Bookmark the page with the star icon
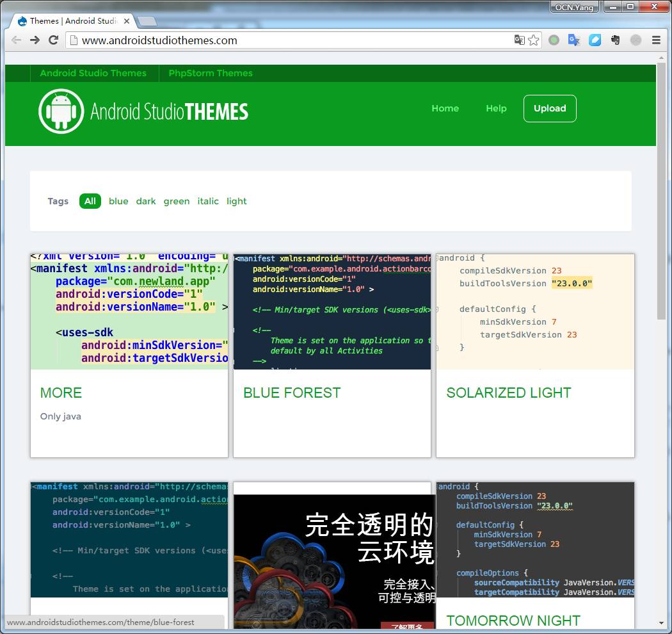The width and height of the screenshot is (672, 634). pyautogui.click(x=533, y=40)
